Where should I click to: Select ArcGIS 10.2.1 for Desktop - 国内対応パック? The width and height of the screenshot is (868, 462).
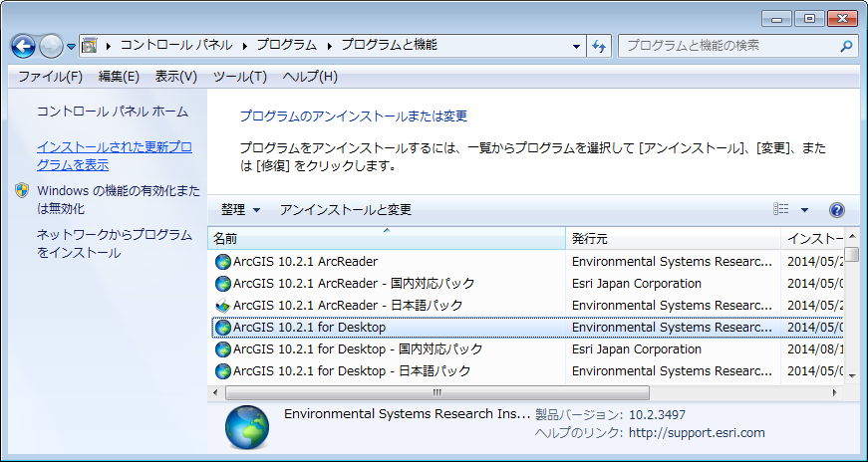tap(528, 349)
